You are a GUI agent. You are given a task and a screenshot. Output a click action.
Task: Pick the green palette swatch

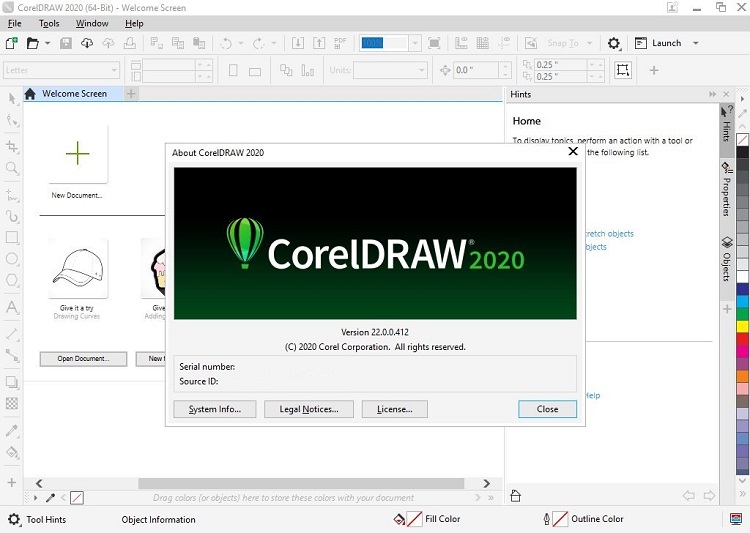pos(742,314)
